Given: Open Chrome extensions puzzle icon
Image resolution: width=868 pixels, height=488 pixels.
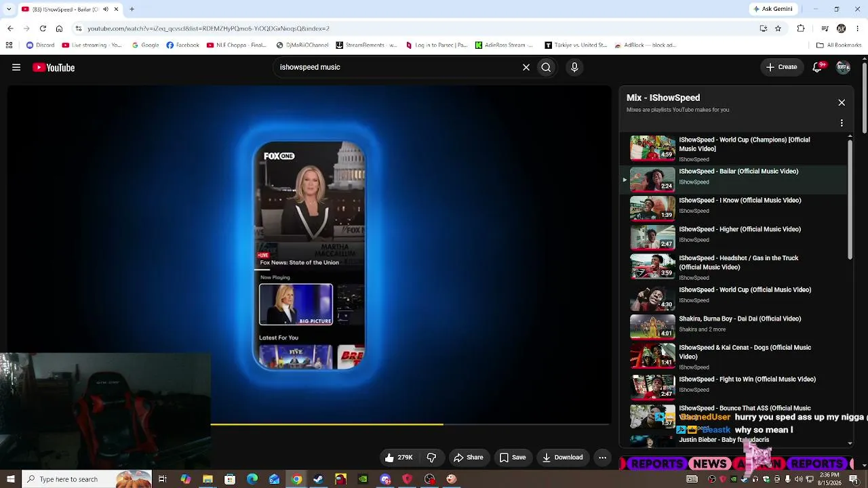Looking at the screenshot, I should 801,28.
